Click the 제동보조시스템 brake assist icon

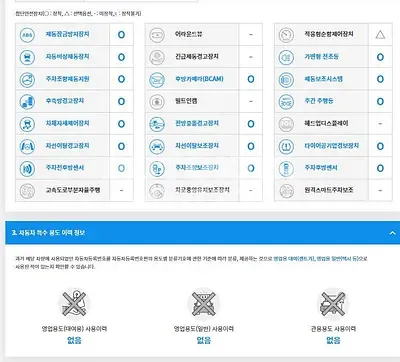[286, 80]
